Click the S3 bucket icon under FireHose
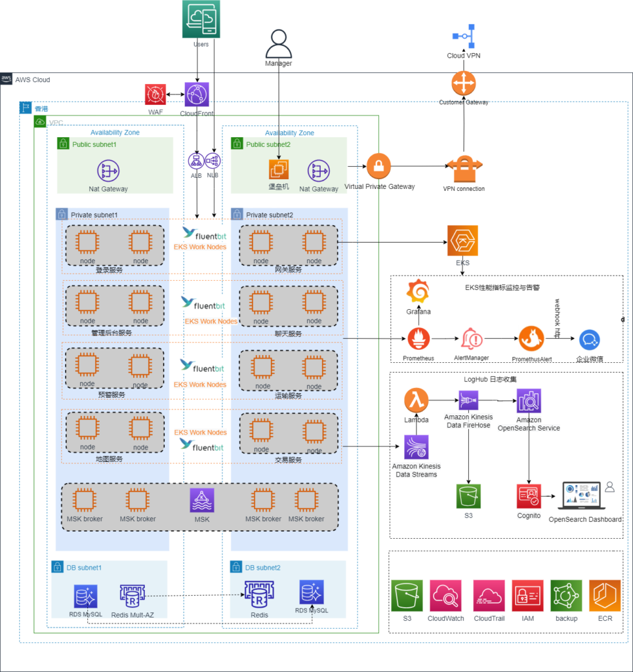This screenshot has width=633, height=672. point(468,496)
